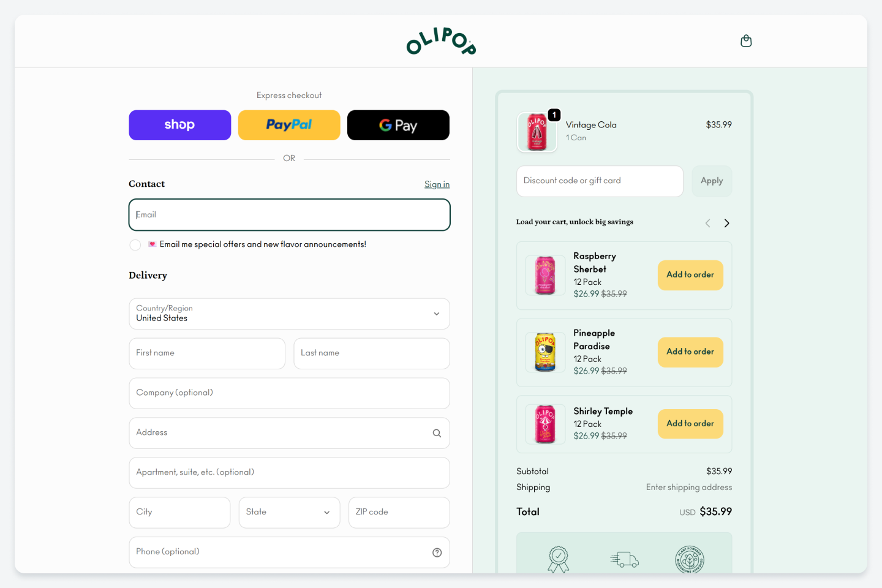This screenshot has width=882, height=588.
Task: Pay with Shop express checkout
Action: [x=179, y=125]
